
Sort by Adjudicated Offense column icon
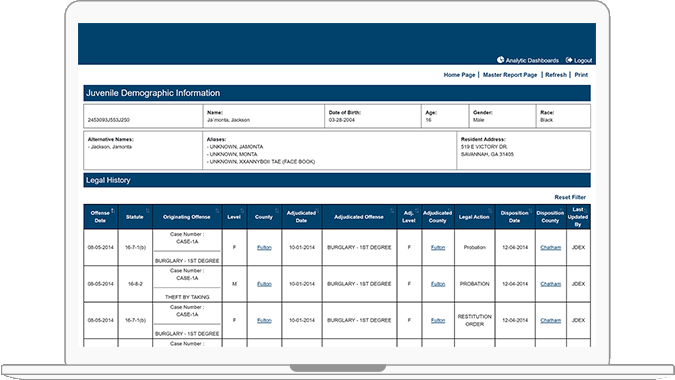click(x=392, y=210)
